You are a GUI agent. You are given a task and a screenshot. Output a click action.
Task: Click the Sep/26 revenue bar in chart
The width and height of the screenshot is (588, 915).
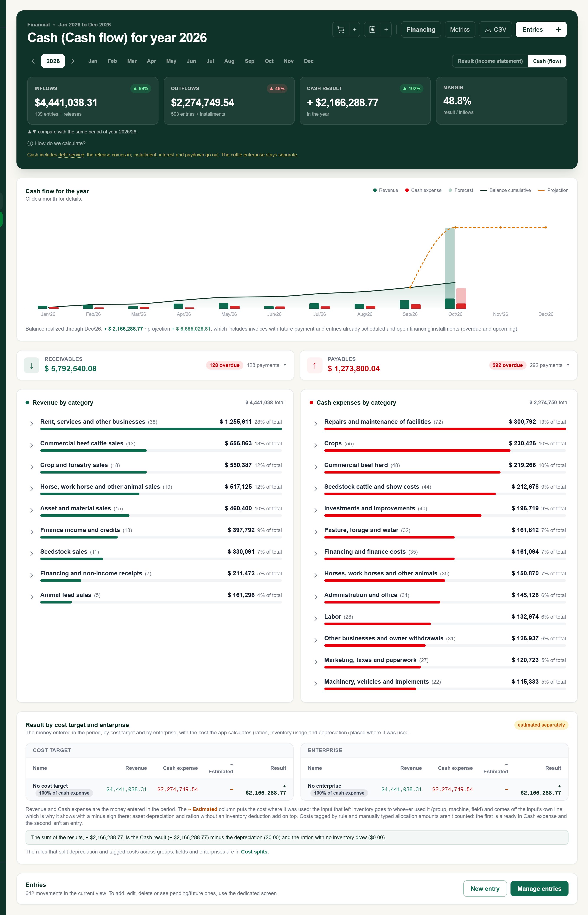pos(404,304)
